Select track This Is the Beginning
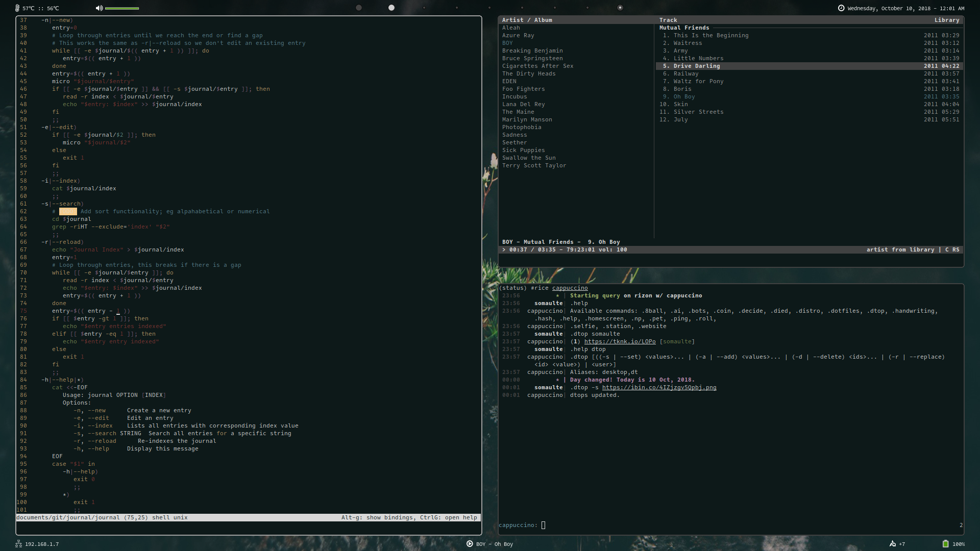The image size is (980, 551). click(x=810, y=36)
